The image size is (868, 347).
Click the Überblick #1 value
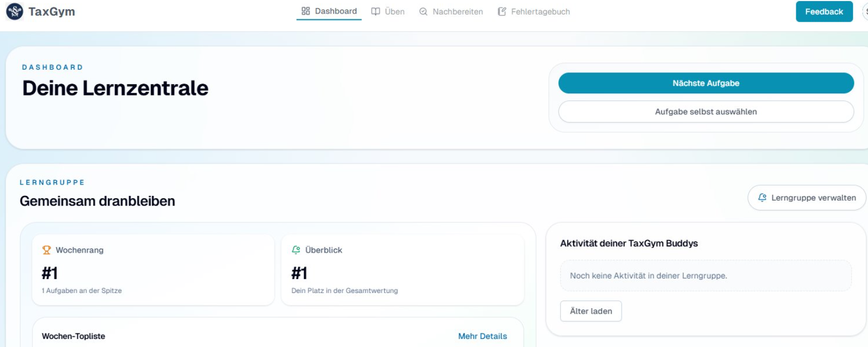pyautogui.click(x=299, y=273)
